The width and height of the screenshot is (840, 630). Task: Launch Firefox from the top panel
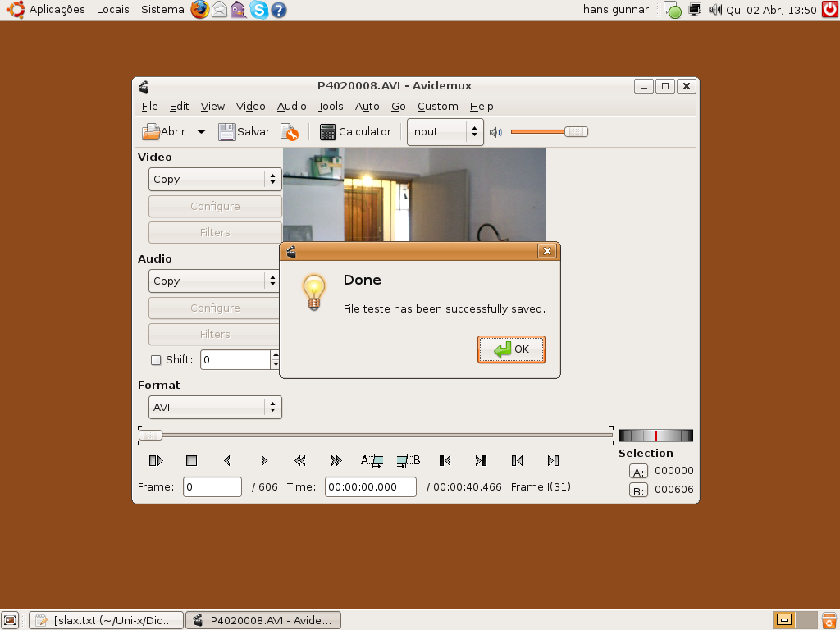tap(200, 10)
